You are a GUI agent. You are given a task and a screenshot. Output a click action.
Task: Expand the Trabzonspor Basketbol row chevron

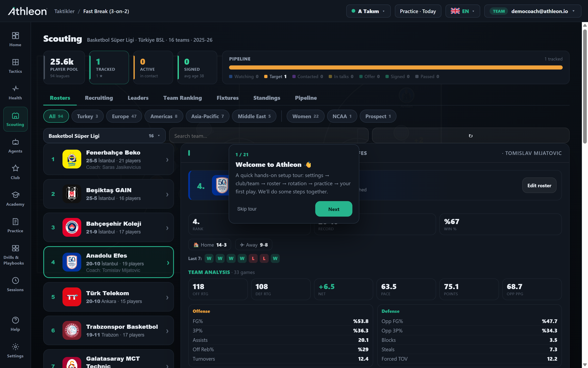point(167,331)
